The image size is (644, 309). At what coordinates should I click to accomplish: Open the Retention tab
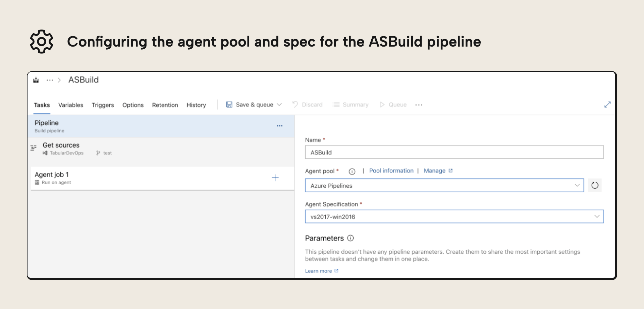[165, 105]
